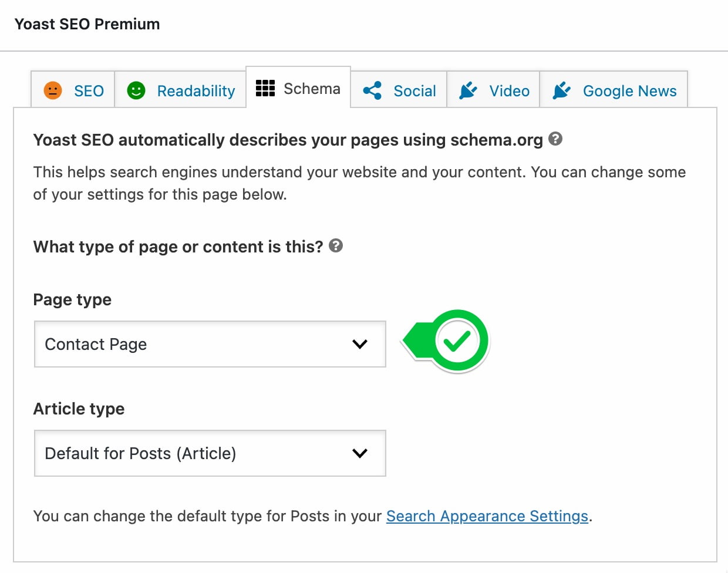This screenshot has height=573, width=728.
Task: Open the Article type dropdown
Action: (210, 453)
